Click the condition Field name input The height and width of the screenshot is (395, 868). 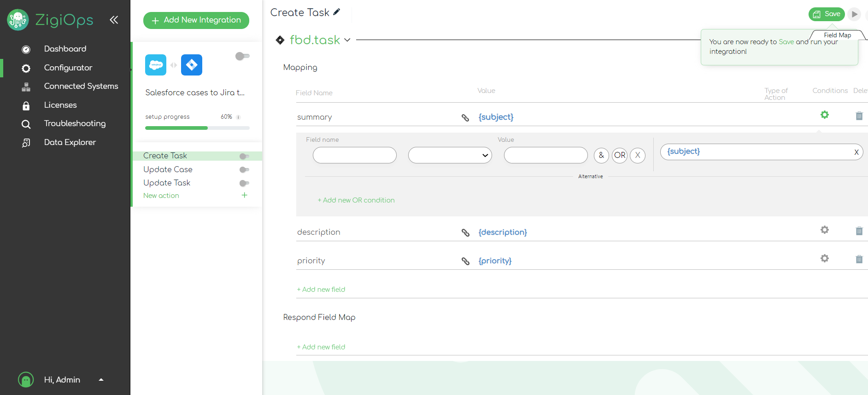point(355,155)
